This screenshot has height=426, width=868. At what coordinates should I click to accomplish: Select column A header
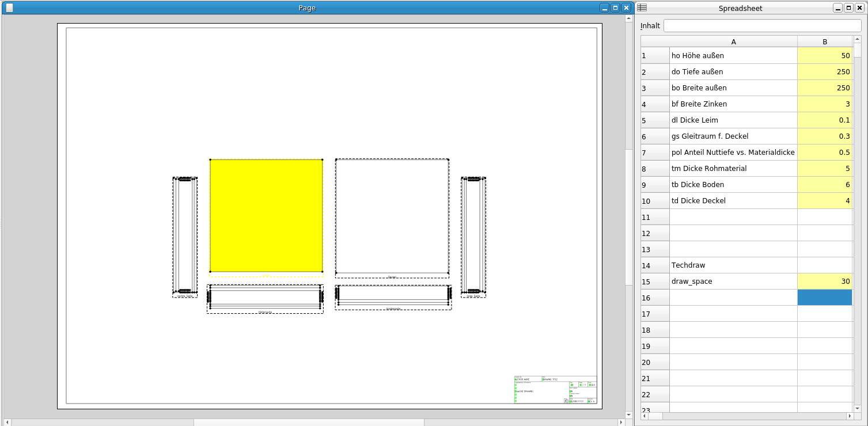tap(733, 41)
